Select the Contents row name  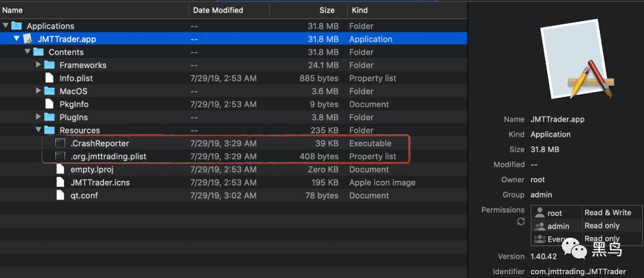66,52
